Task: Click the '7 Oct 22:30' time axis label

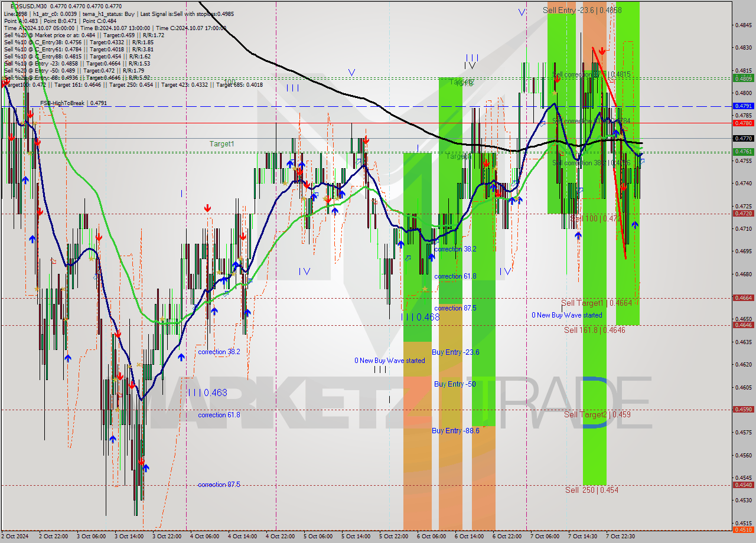Action: tap(620, 537)
